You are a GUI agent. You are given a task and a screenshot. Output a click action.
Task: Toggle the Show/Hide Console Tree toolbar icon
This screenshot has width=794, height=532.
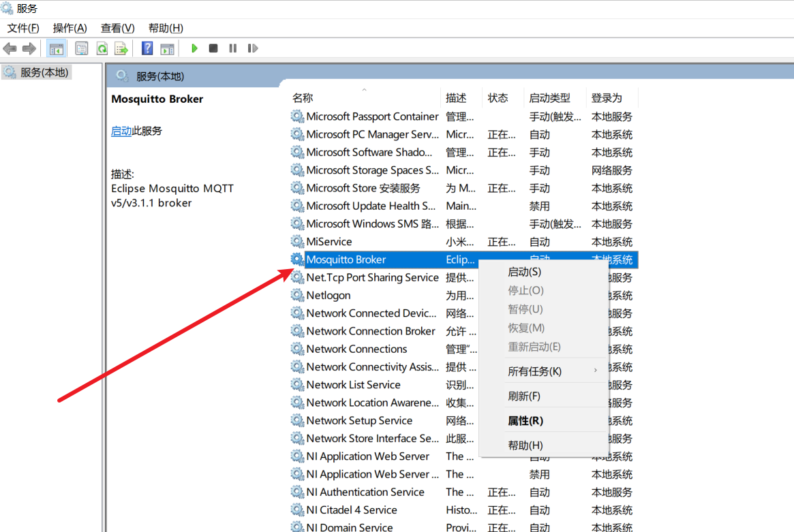tap(56, 48)
